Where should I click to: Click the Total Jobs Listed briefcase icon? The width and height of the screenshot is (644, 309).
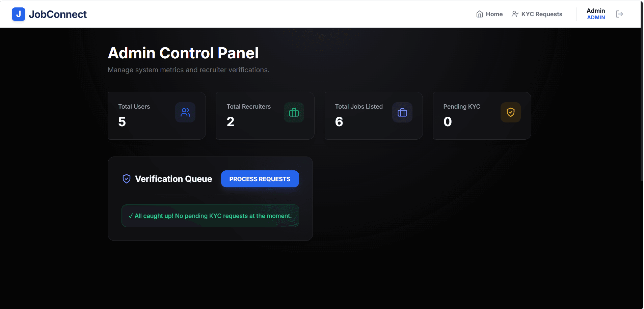[x=402, y=112]
